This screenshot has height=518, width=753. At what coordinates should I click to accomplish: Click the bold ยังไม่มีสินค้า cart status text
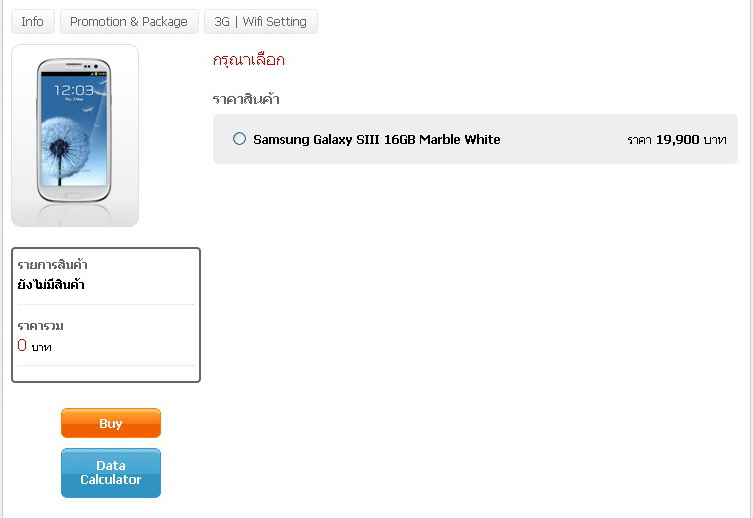coord(51,285)
